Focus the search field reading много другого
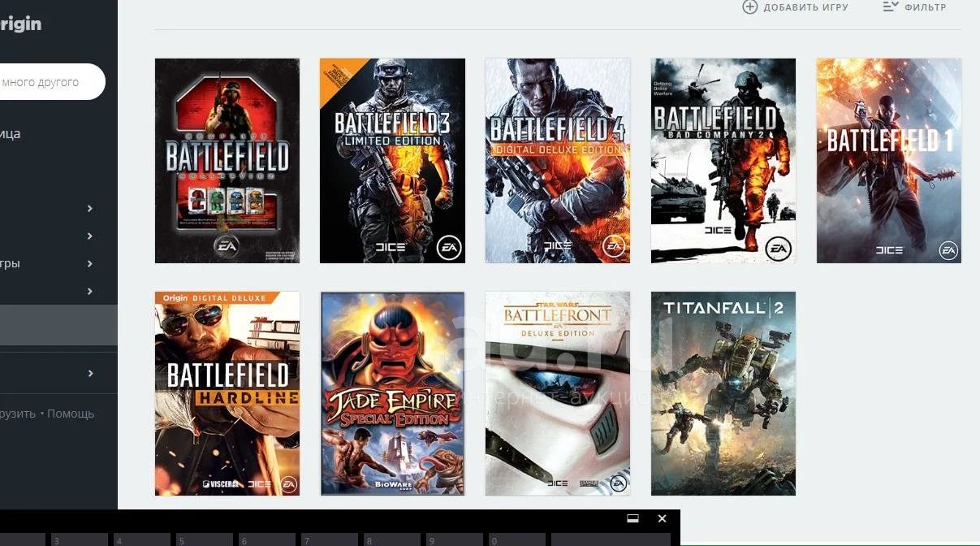980x546 pixels. (52, 82)
